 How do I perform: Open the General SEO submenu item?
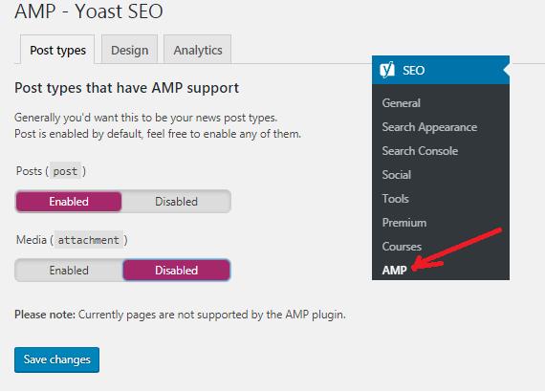(402, 103)
